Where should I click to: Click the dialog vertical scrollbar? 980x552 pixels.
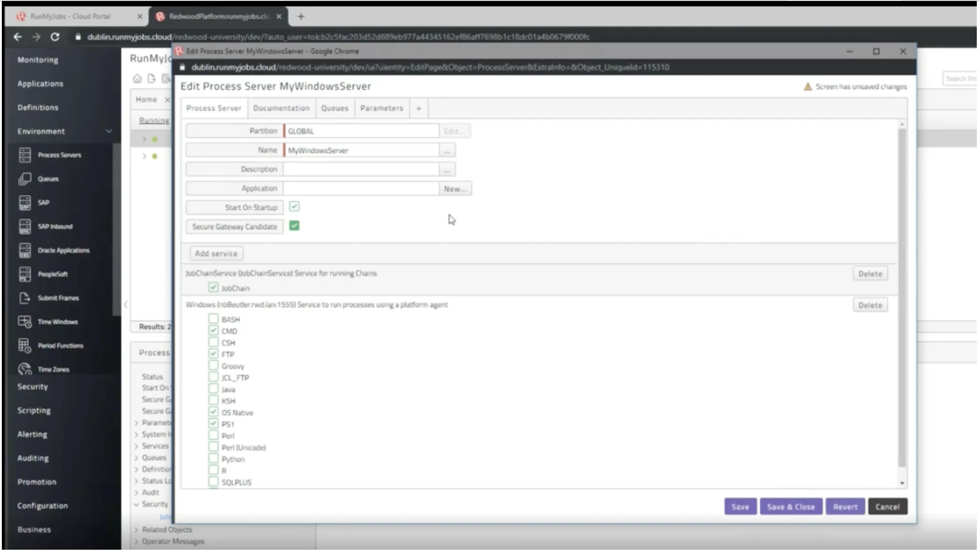pos(902,298)
